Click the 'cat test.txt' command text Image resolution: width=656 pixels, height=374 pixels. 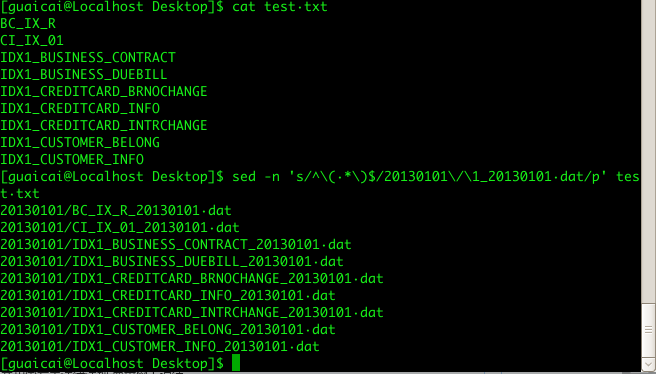pyautogui.click(x=280, y=7)
